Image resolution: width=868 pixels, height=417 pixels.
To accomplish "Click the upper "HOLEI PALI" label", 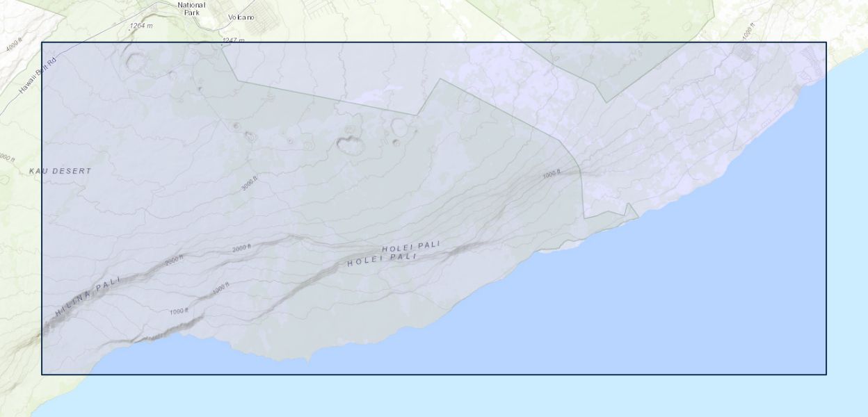I will [x=410, y=247].
